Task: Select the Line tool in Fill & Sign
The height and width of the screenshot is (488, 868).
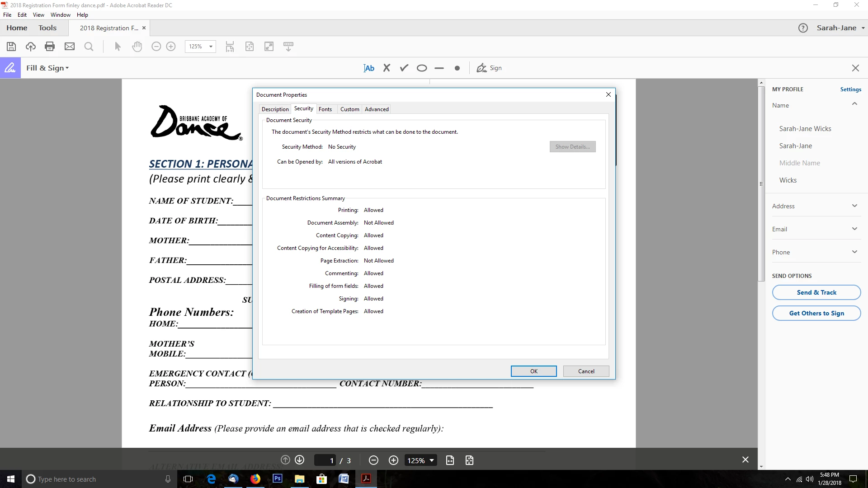Action: tap(439, 68)
